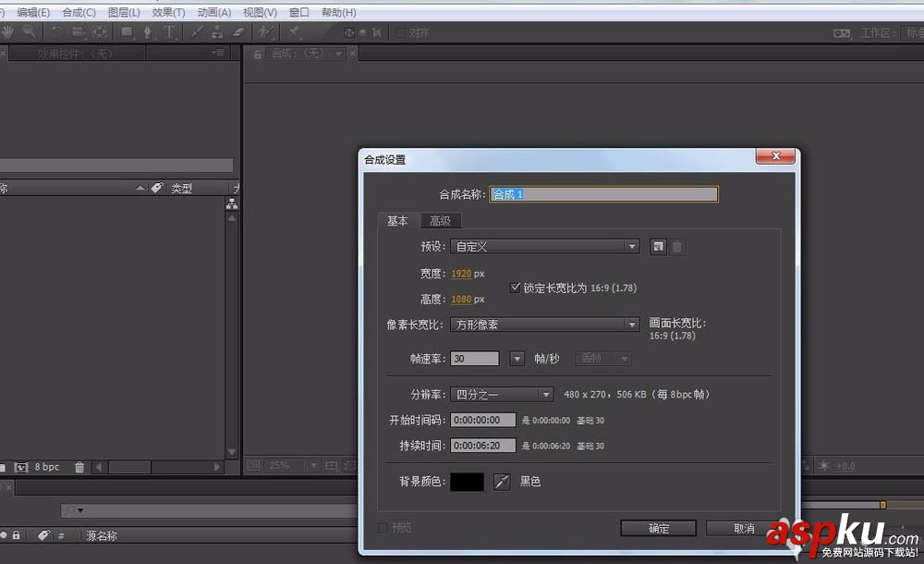Open the 图层(L) menu

click(x=124, y=12)
